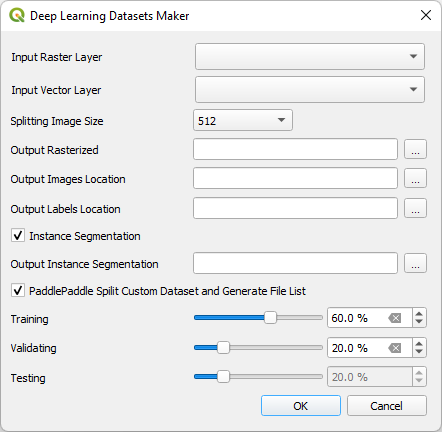Uncheck the Instance Segmentation checkbox
The width and height of the screenshot is (442, 432).
(18, 235)
